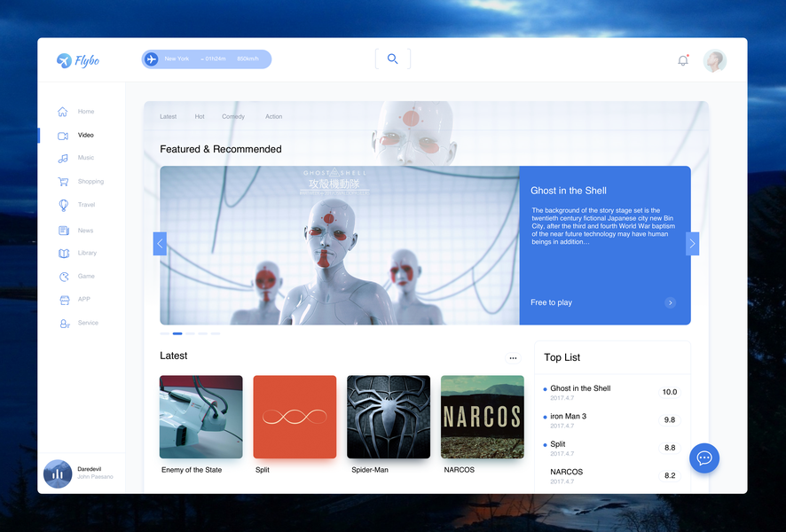The height and width of the screenshot is (532, 786).
Task: Go to Home in sidebar
Action: (x=86, y=112)
